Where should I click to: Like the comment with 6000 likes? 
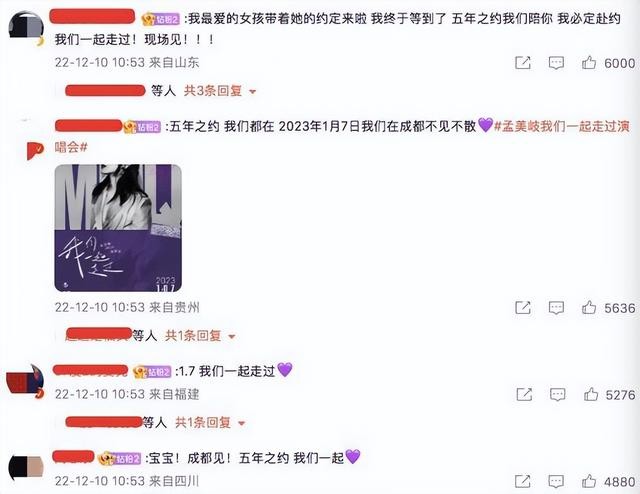point(589,63)
